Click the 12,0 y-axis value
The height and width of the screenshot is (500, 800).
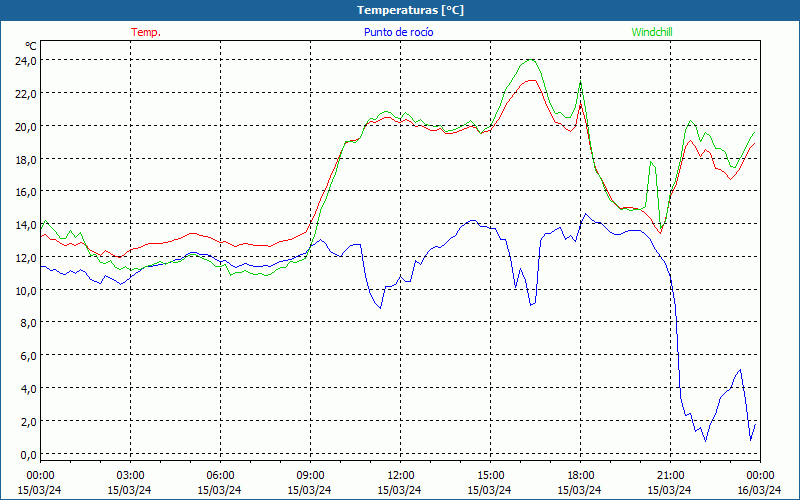coord(26,258)
